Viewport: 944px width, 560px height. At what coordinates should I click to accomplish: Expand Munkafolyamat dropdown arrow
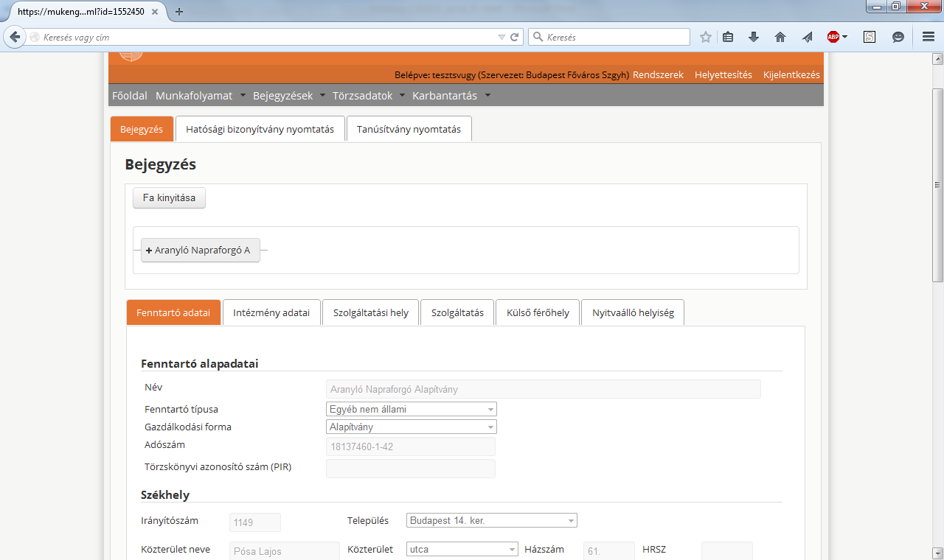point(243,96)
